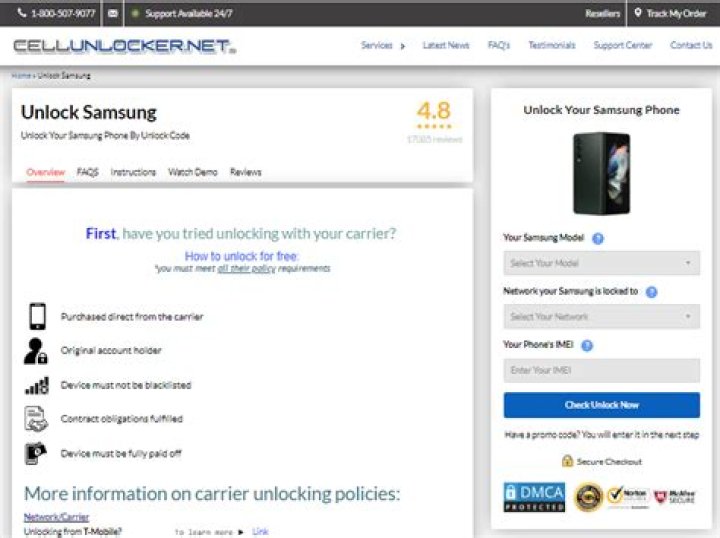Viewport: 720px width, 538px height.
Task: Click the envelope email icon in top bar
Action: (x=112, y=14)
